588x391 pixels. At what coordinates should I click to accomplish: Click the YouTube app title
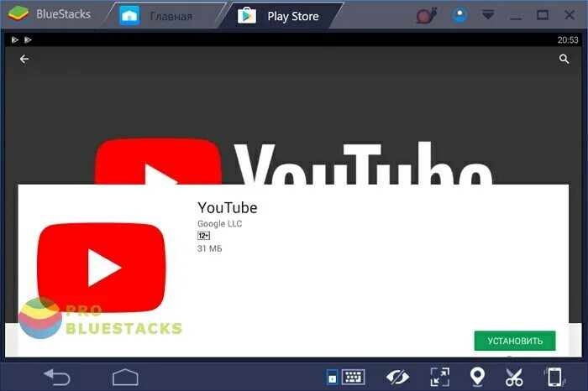(228, 208)
